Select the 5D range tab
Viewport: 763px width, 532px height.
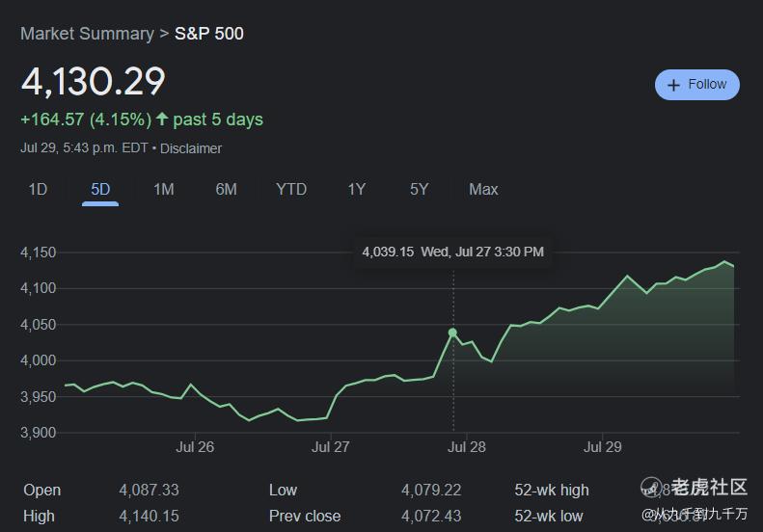click(x=100, y=189)
